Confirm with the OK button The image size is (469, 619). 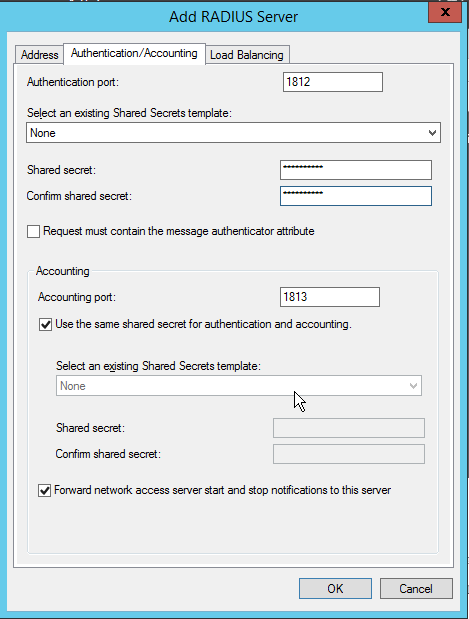pos(335,589)
